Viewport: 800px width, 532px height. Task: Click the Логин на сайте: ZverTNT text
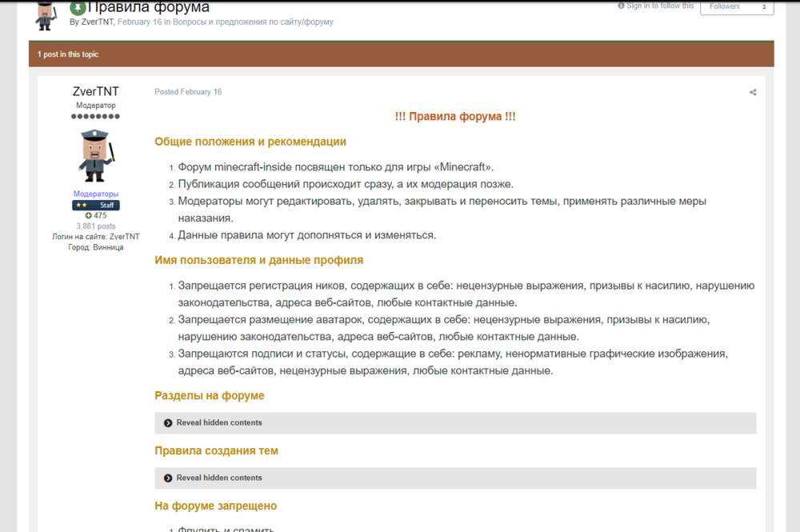click(96, 237)
